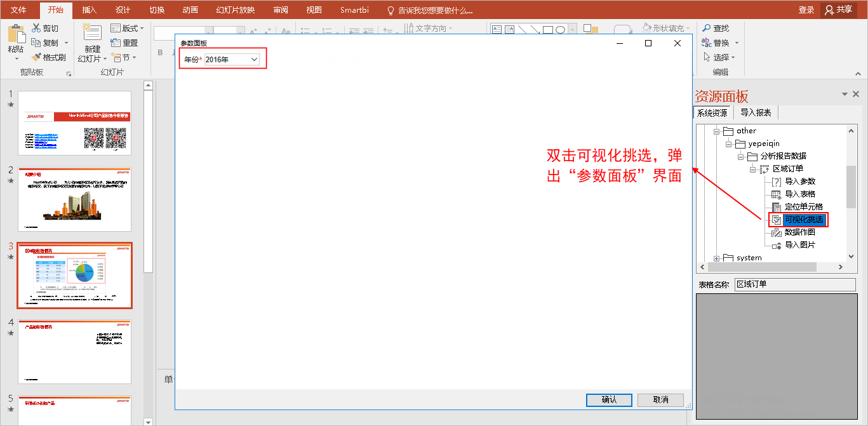The width and height of the screenshot is (868, 426).
Task: Collapse the 分析报告数据 folder node
Action: pos(741,156)
